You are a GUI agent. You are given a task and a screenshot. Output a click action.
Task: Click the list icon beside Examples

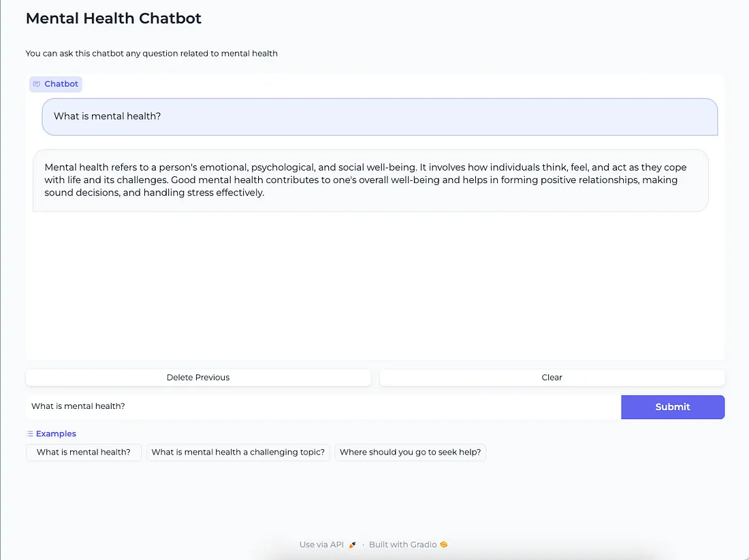point(29,433)
